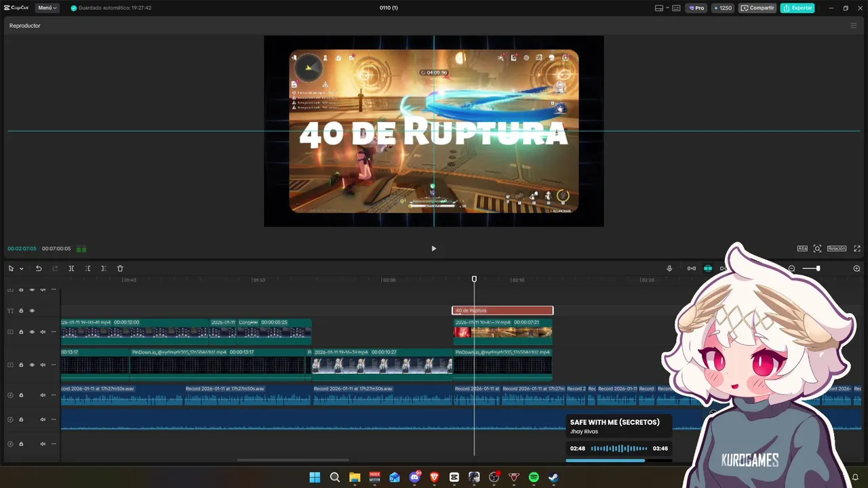Delete the selected clip with trash icon

120,268
